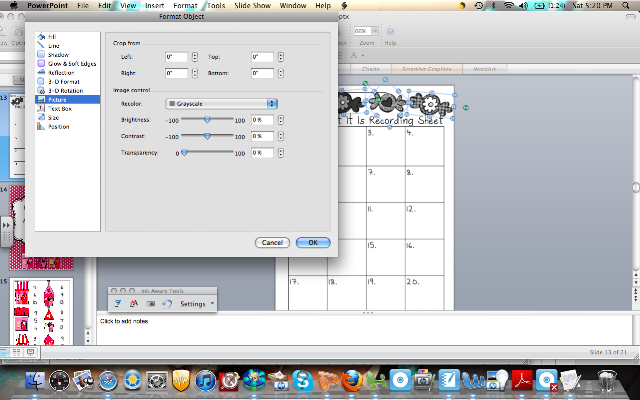Open the File menu
This screenshot has height=400, width=640.
83,6
